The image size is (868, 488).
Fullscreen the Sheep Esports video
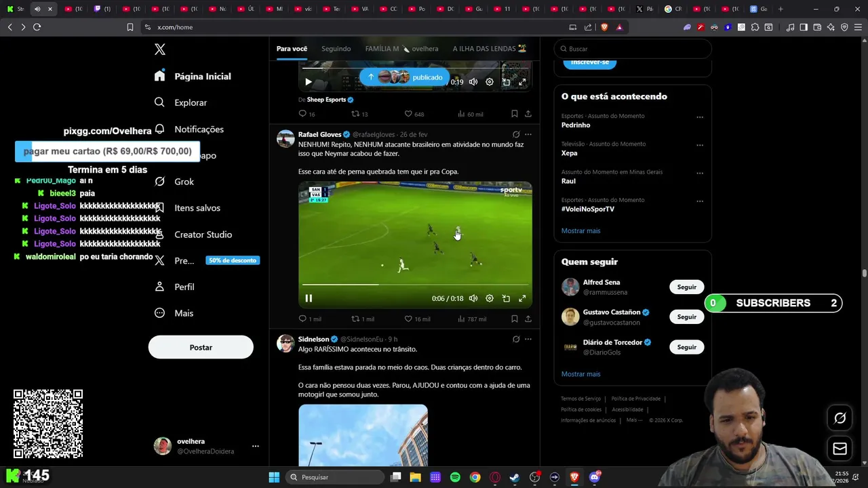(522, 82)
